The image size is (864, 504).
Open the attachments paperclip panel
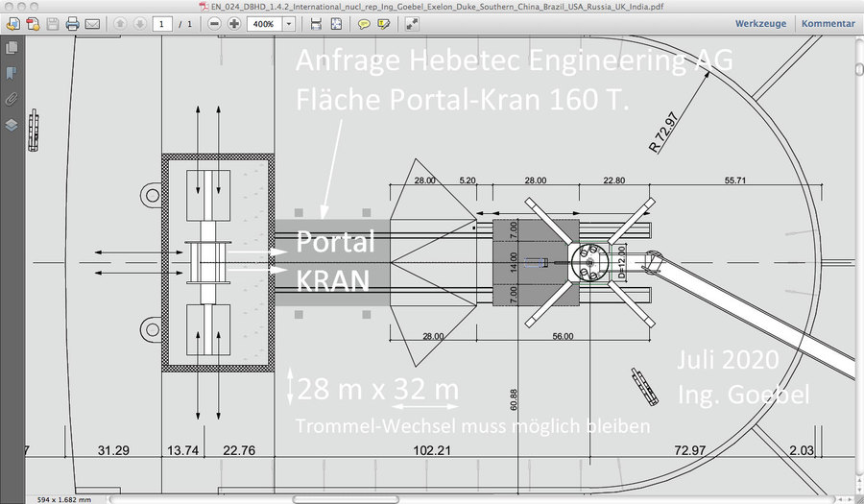11,99
